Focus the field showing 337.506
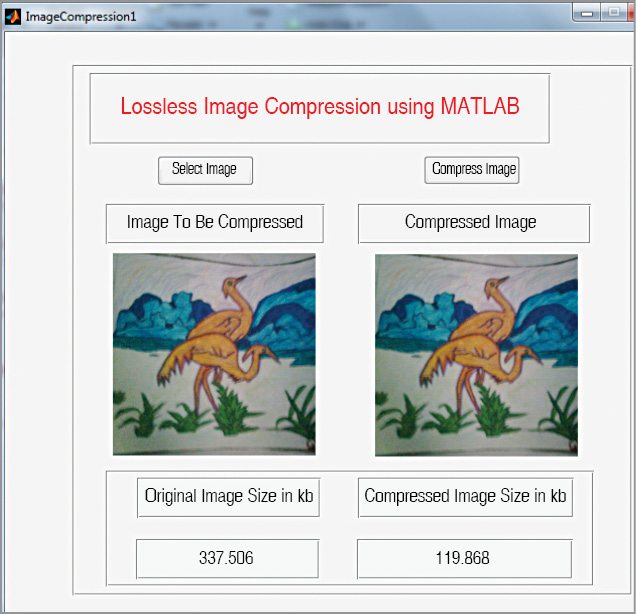 [227, 558]
